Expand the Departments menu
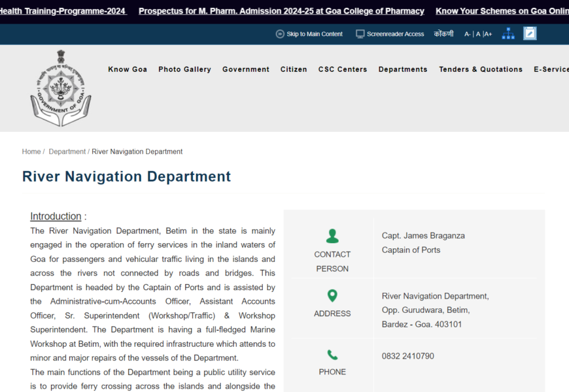 (403, 69)
